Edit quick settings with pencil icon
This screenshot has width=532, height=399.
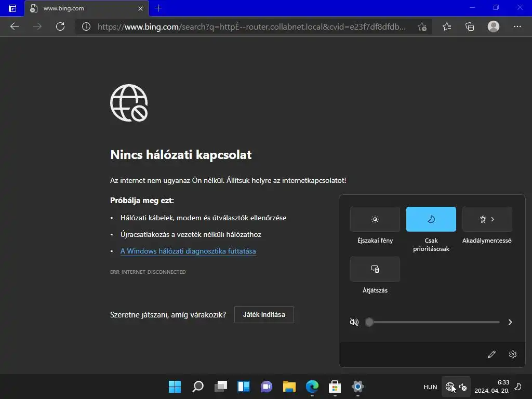(491, 354)
